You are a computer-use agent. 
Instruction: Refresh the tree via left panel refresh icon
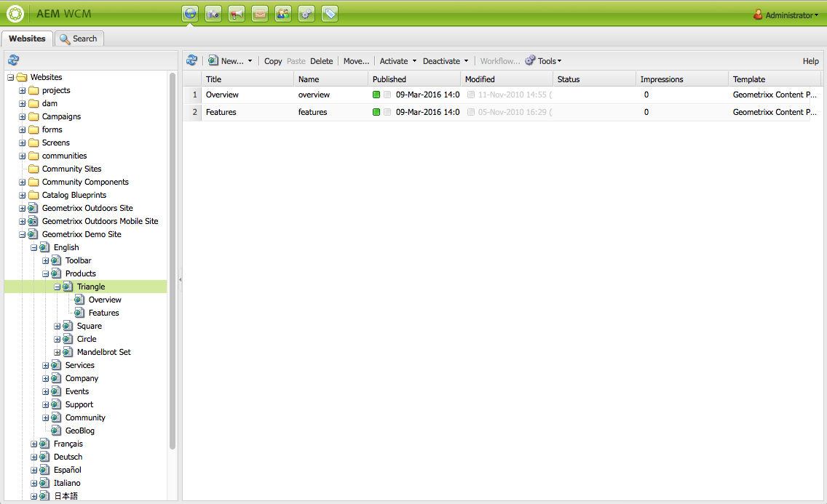pyautogui.click(x=14, y=60)
